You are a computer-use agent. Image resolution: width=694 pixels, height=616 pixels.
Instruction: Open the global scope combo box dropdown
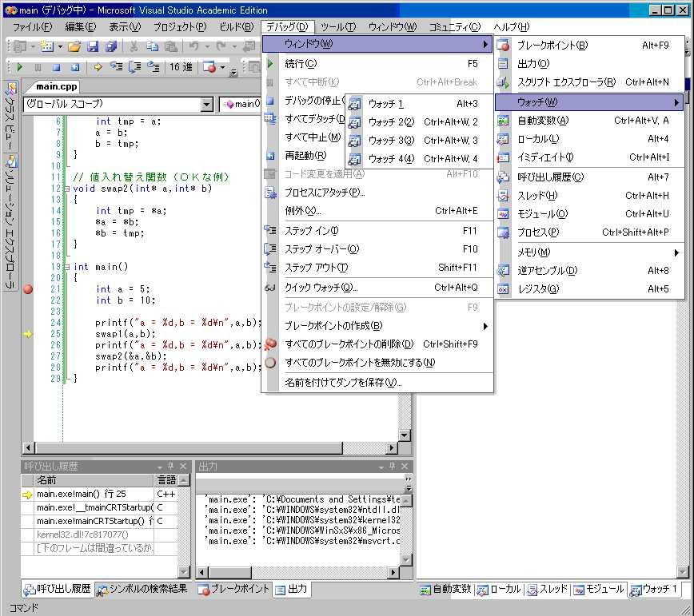point(207,105)
